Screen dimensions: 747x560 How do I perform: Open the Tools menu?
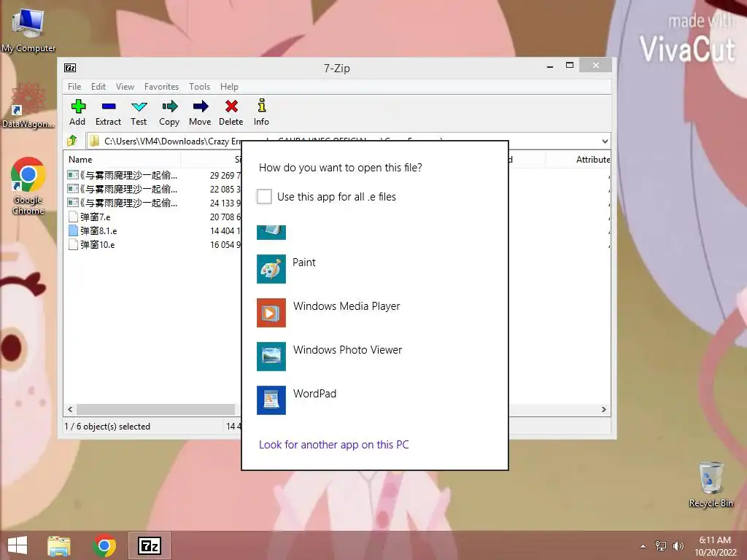(x=199, y=87)
